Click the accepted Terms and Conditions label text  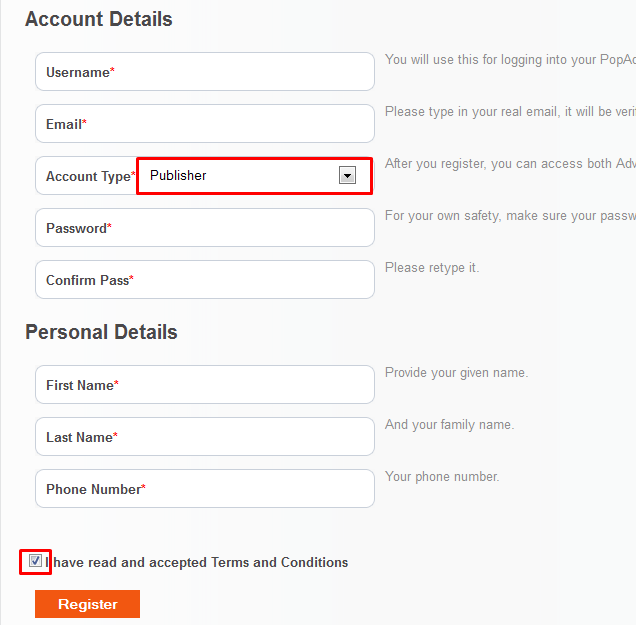click(196, 562)
